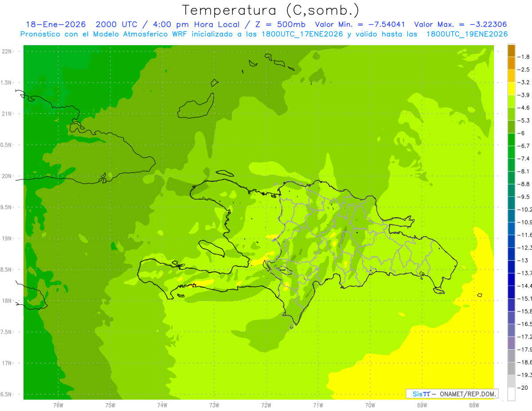Click the "Temperatura (C,somb.)" title
532x411 pixels.
tap(271, 10)
